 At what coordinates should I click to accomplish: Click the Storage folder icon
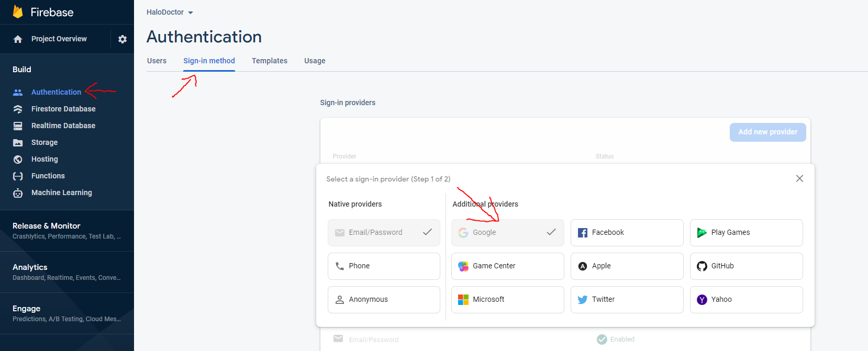(x=18, y=142)
